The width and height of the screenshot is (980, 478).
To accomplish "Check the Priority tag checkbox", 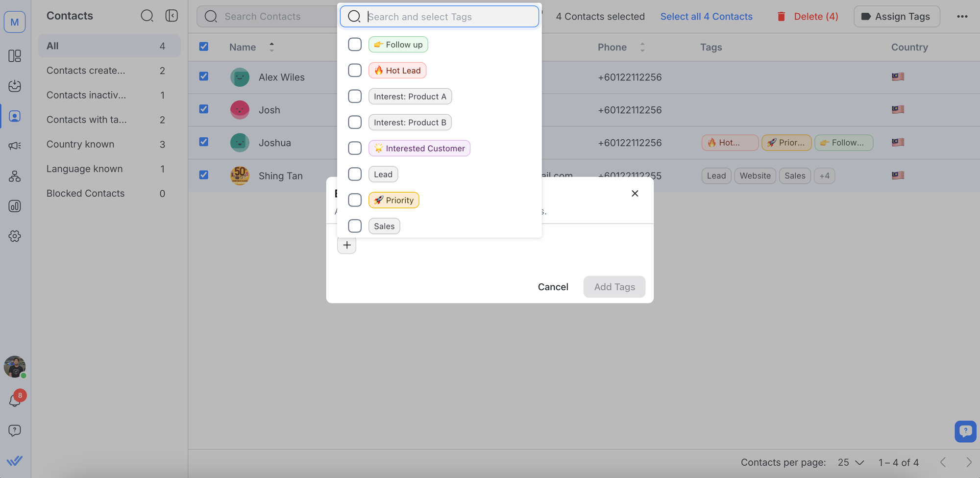I will tap(355, 200).
